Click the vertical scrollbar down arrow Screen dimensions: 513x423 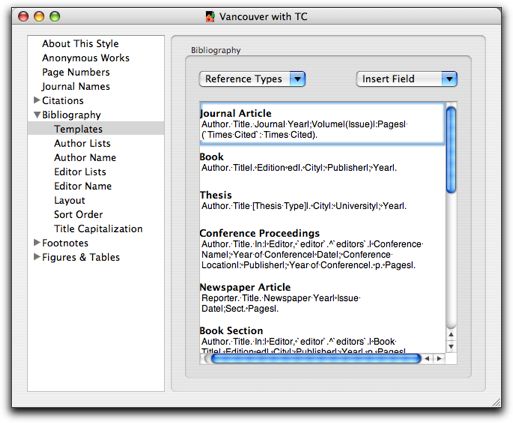tap(451, 347)
